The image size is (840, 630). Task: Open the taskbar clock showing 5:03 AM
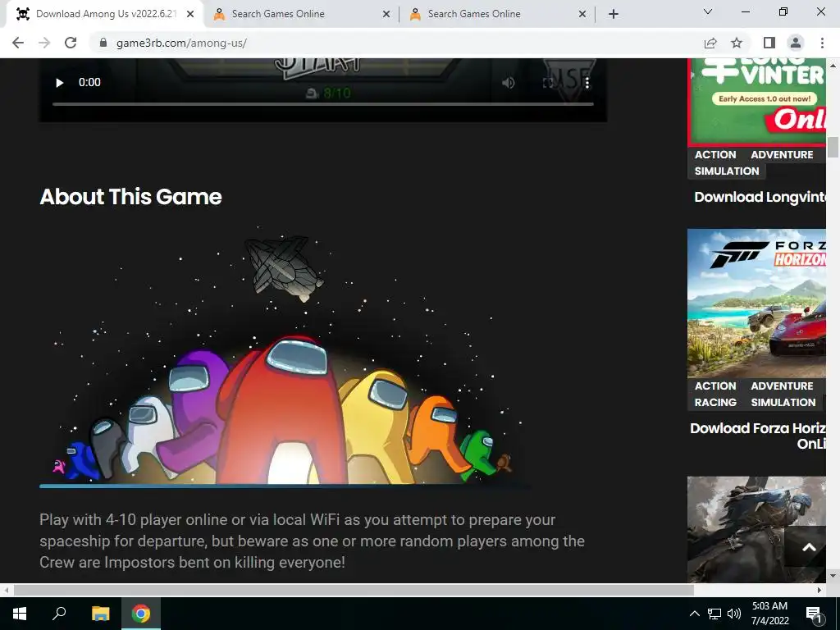pyautogui.click(x=769, y=614)
